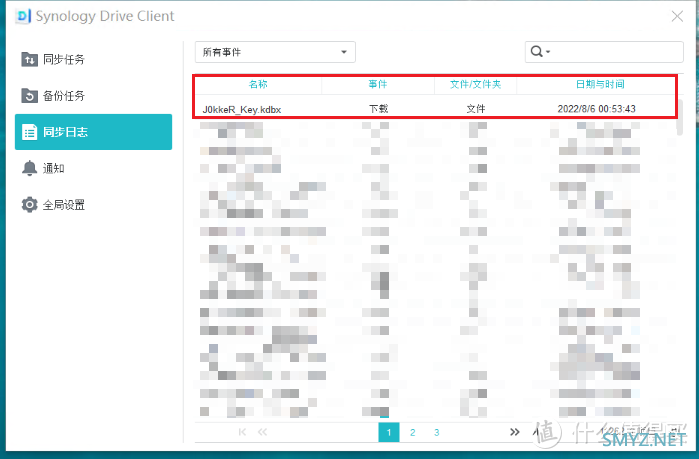This screenshot has width=699, height=459.
Task: Select the 同步日志 sync log tab
Action: (93, 132)
